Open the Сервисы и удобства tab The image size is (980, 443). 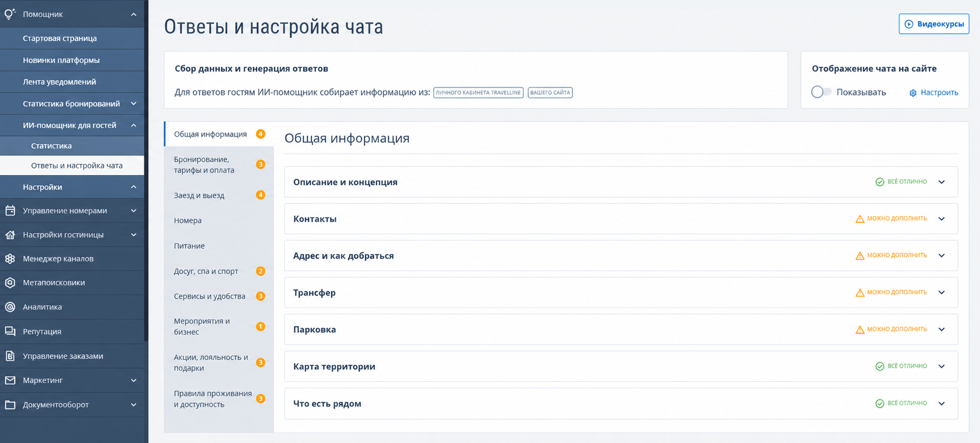pyautogui.click(x=219, y=296)
